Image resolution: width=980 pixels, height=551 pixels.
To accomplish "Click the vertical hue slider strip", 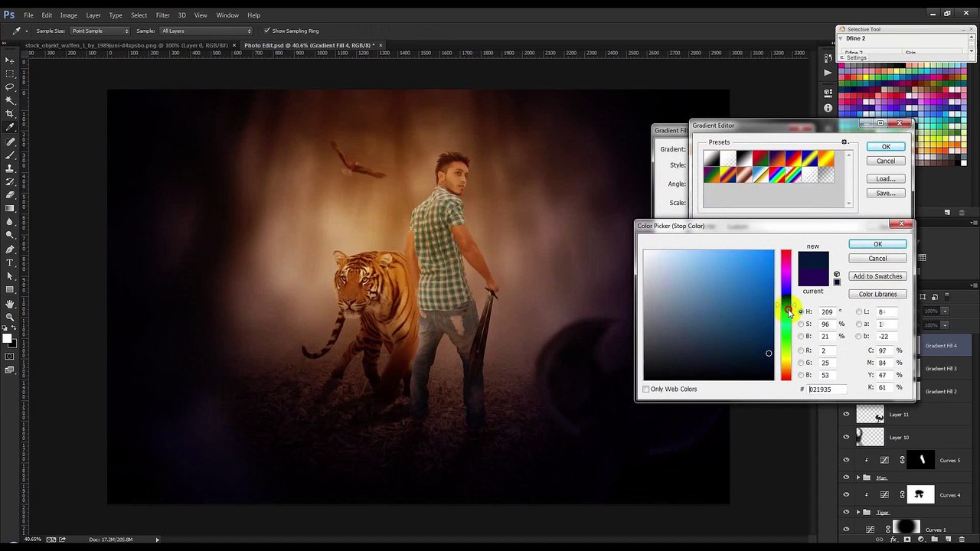I will tap(786, 315).
